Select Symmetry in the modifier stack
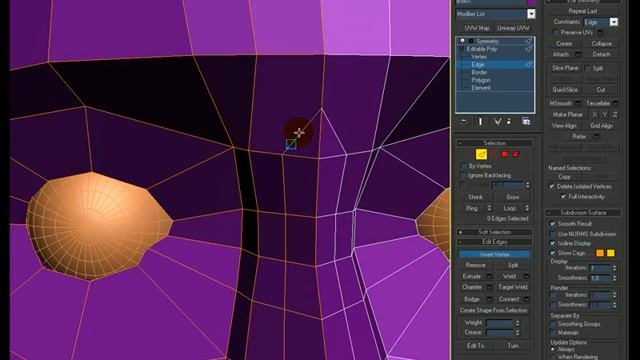This screenshot has height=360, width=640. pos(487,41)
